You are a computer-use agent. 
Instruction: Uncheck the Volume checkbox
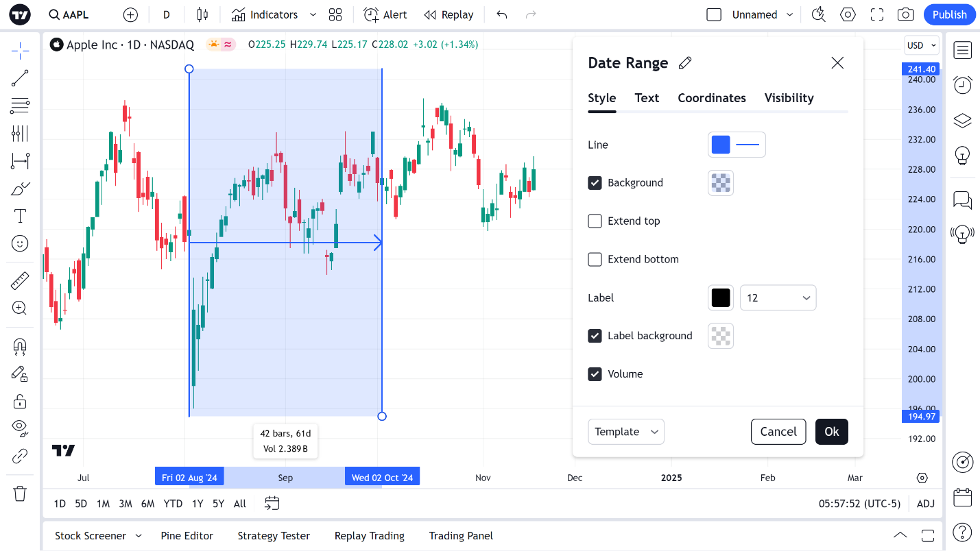(595, 374)
